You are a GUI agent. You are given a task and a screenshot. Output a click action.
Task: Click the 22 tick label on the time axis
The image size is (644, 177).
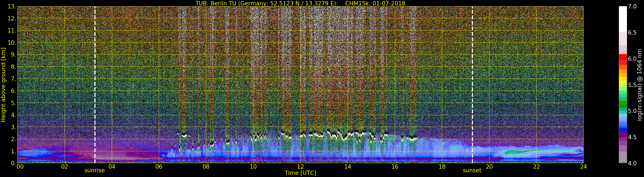pyautogui.click(x=536, y=166)
